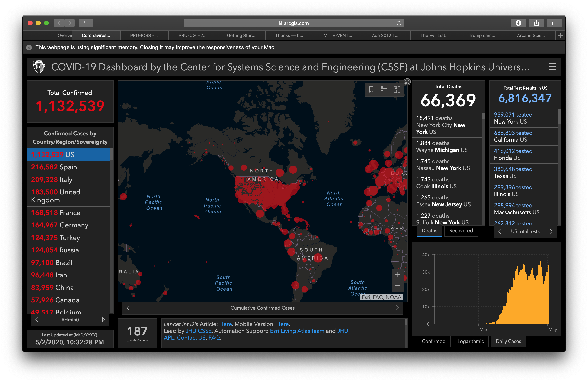
Task: Click the arcgis.com address bar
Action: [294, 23]
